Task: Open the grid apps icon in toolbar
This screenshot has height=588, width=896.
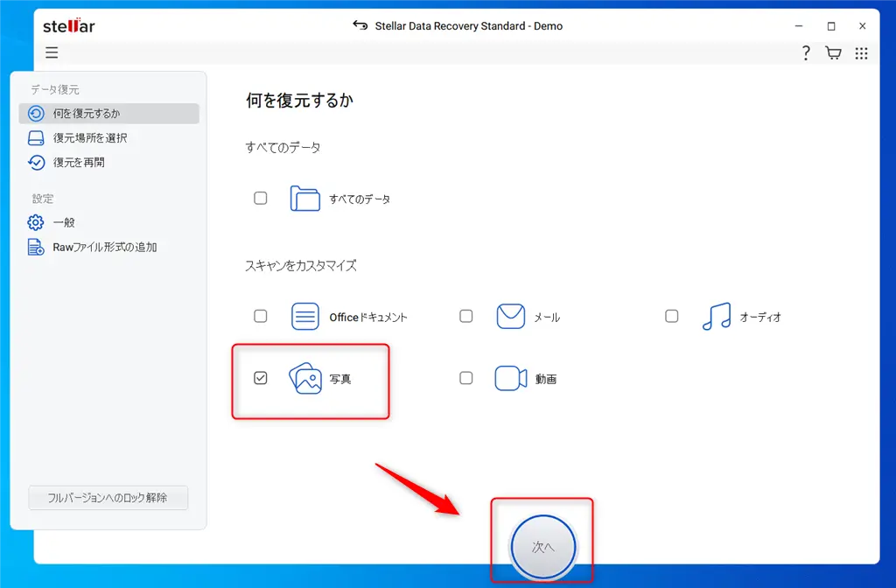Action: pos(861,52)
